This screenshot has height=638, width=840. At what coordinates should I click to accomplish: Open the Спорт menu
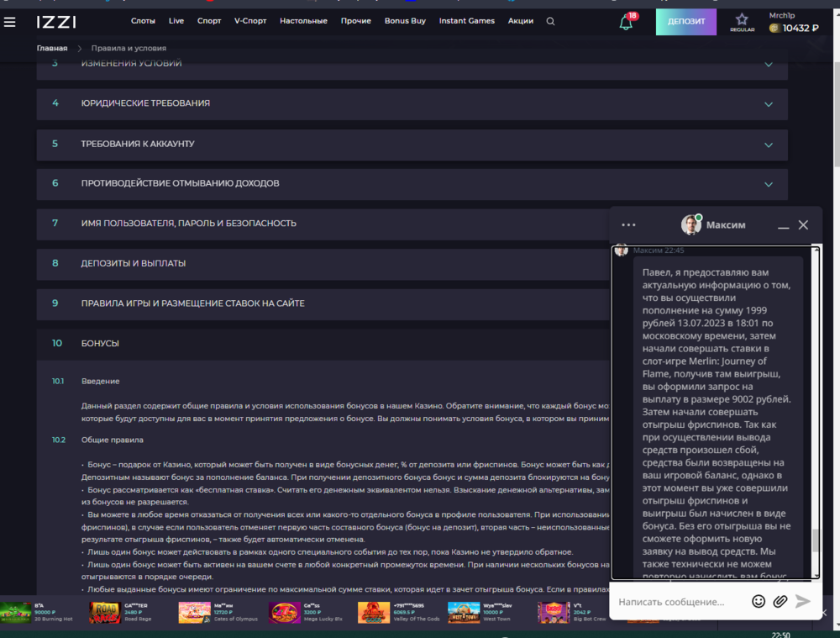(209, 21)
